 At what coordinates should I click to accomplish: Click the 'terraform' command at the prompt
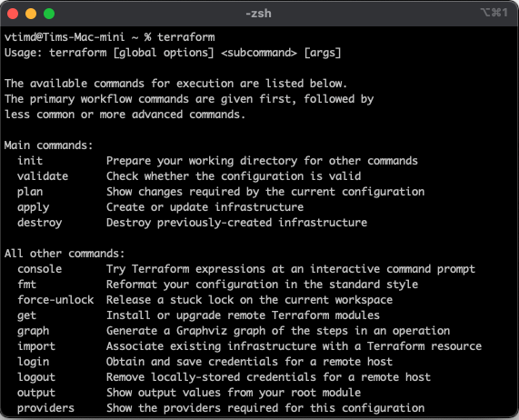185,37
